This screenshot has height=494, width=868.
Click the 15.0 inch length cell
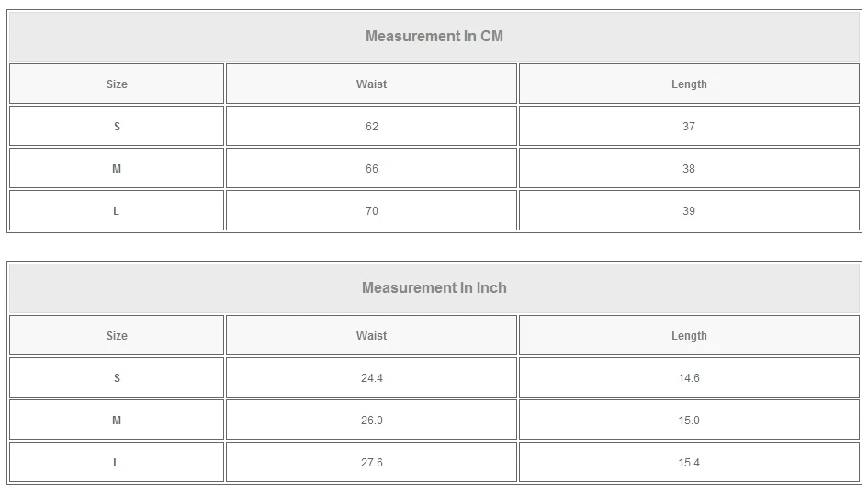tap(689, 421)
